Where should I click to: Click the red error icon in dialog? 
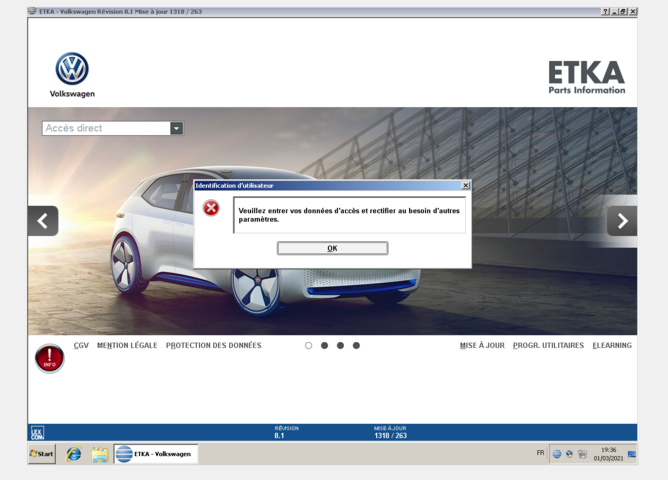211,208
